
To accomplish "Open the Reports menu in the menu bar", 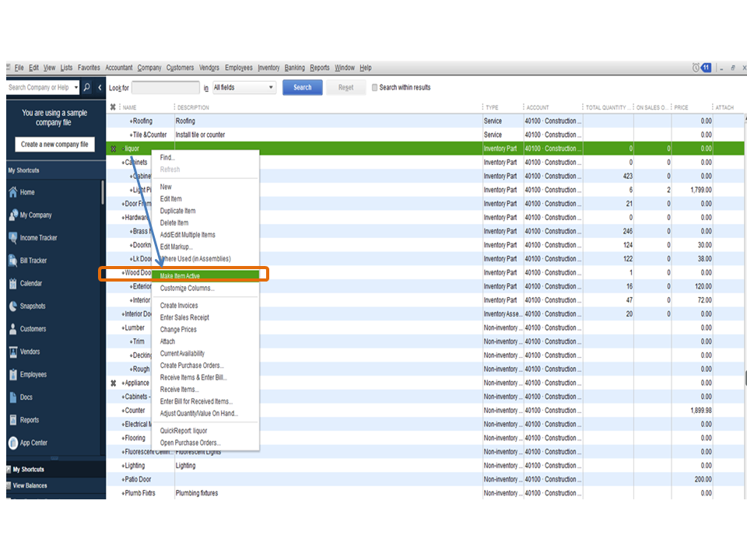I will tap(320, 68).
